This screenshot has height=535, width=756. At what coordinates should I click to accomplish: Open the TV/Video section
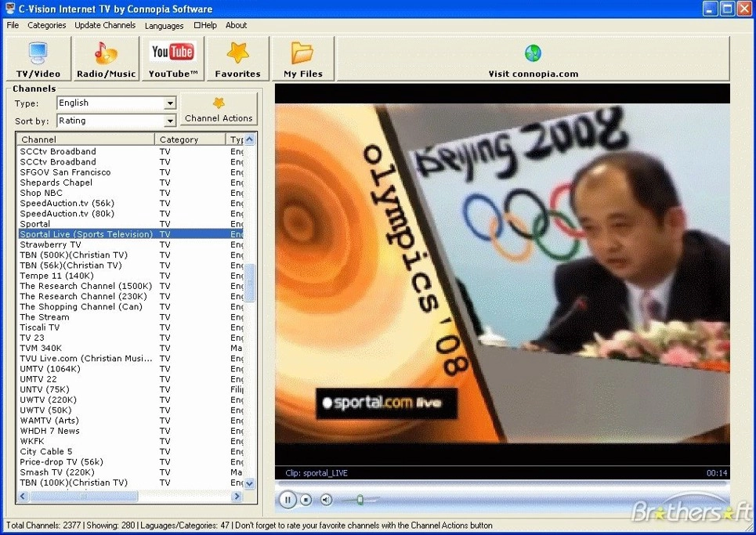[38, 59]
